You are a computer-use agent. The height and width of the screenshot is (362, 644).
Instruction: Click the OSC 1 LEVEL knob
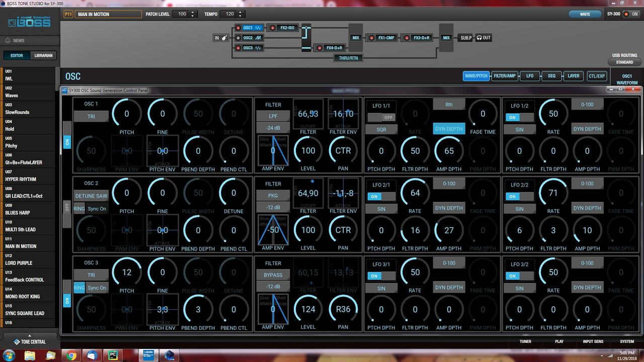[x=308, y=150]
